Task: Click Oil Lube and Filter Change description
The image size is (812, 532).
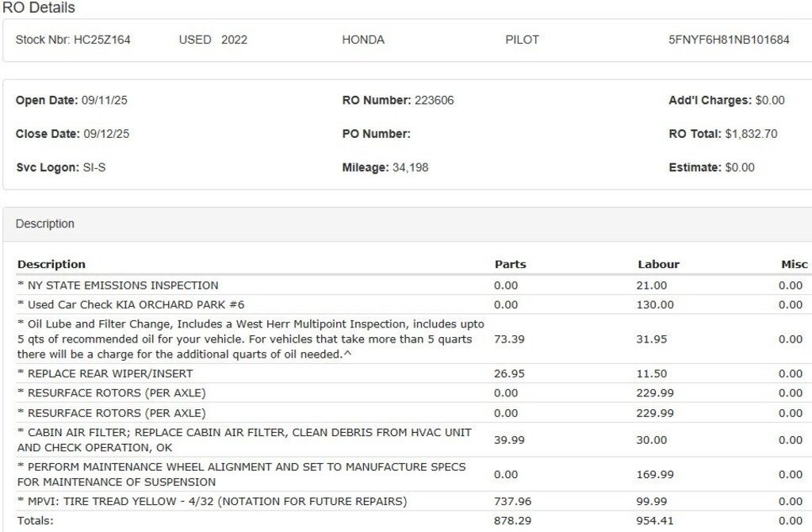Action: click(x=251, y=339)
